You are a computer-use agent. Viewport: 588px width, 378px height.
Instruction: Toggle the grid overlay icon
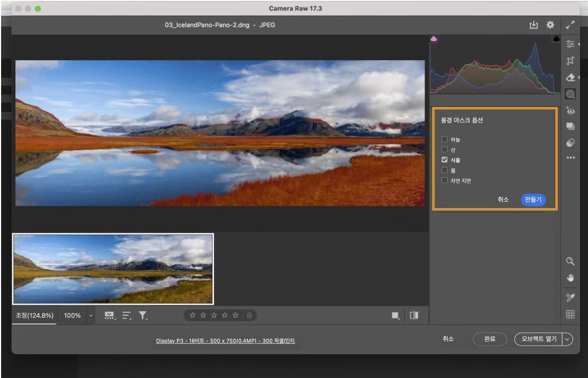(x=570, y=314)
